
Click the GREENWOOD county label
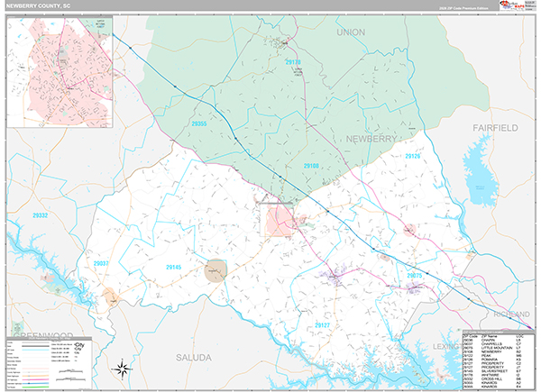[x=43, y=335]
